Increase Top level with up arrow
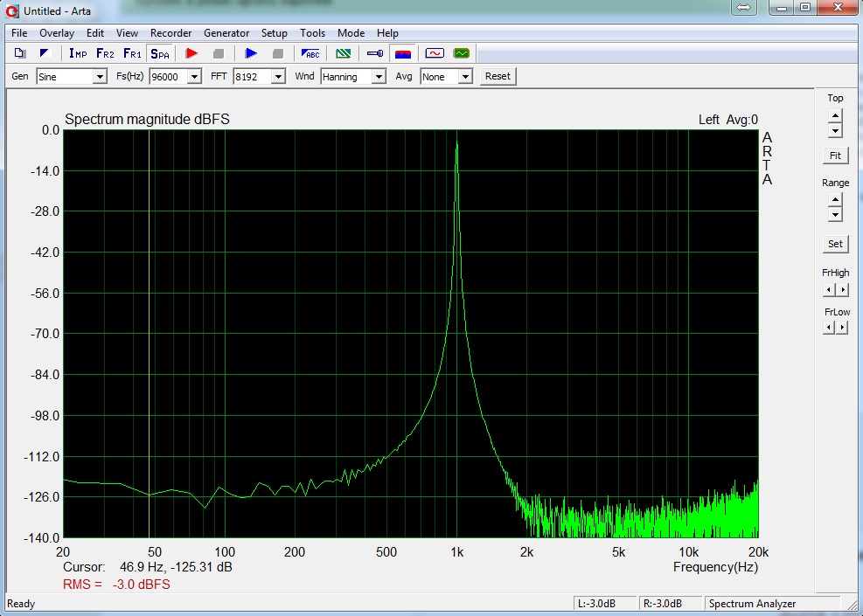Viewport: 863px width, 616px height. pyautogui.click(x=835, y=115)
